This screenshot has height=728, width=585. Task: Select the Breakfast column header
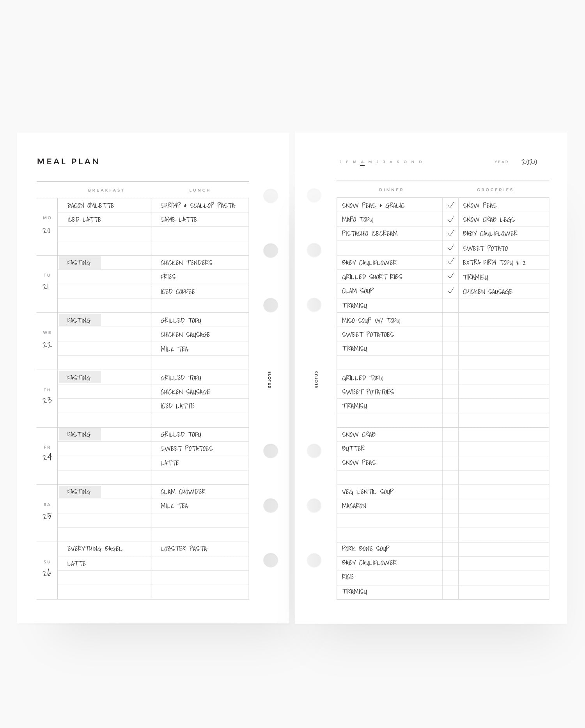pos(106,190)
